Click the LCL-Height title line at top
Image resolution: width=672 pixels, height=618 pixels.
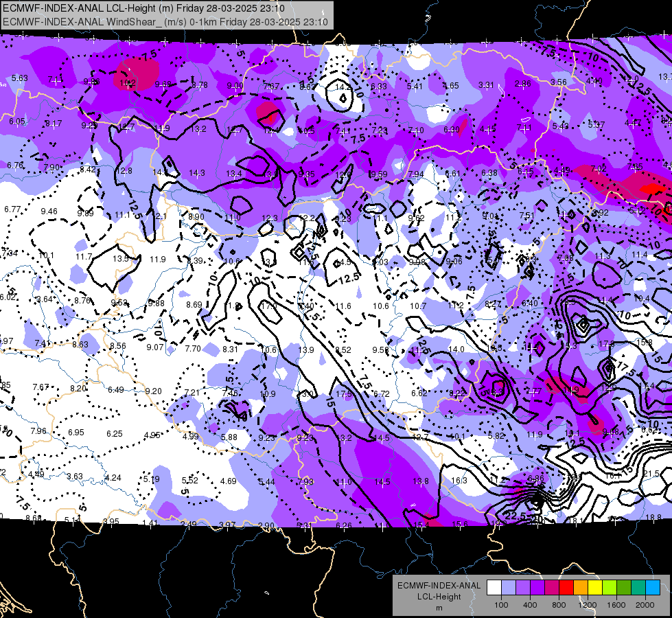click(x=143, y=8)
